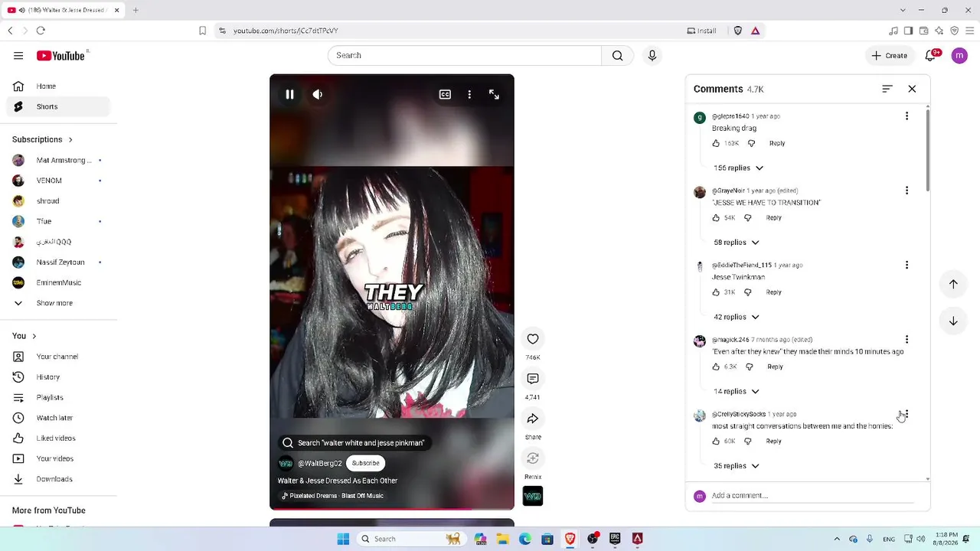Subscribe to @WaltBerg02
This screenshot has height=551, width=980.
(x=365, y=463)
